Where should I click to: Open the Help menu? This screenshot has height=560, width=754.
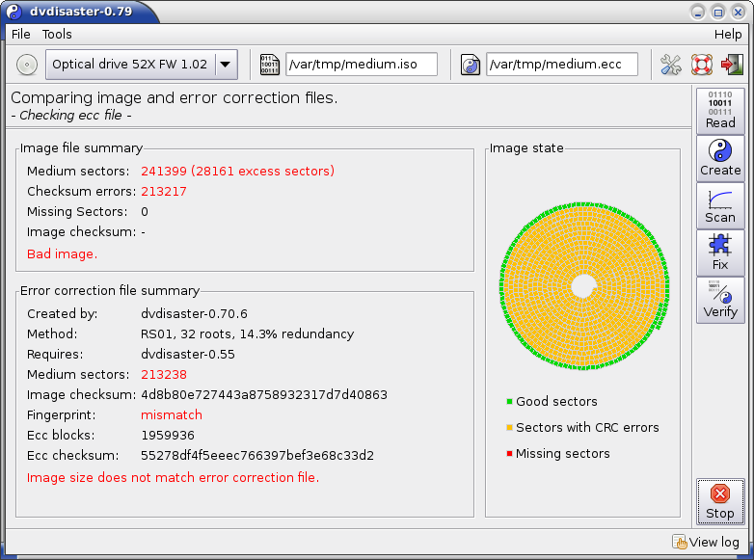(x=727, y=34)
